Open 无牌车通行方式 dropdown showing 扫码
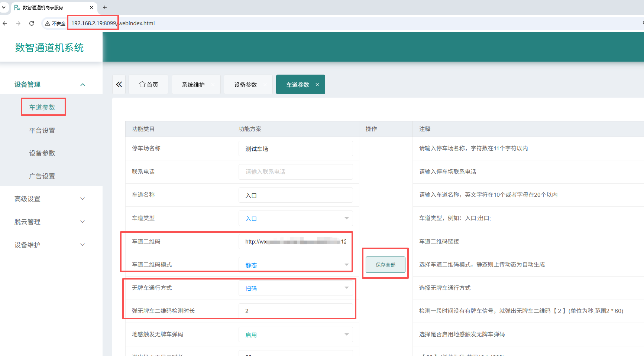 coord(296,288)
